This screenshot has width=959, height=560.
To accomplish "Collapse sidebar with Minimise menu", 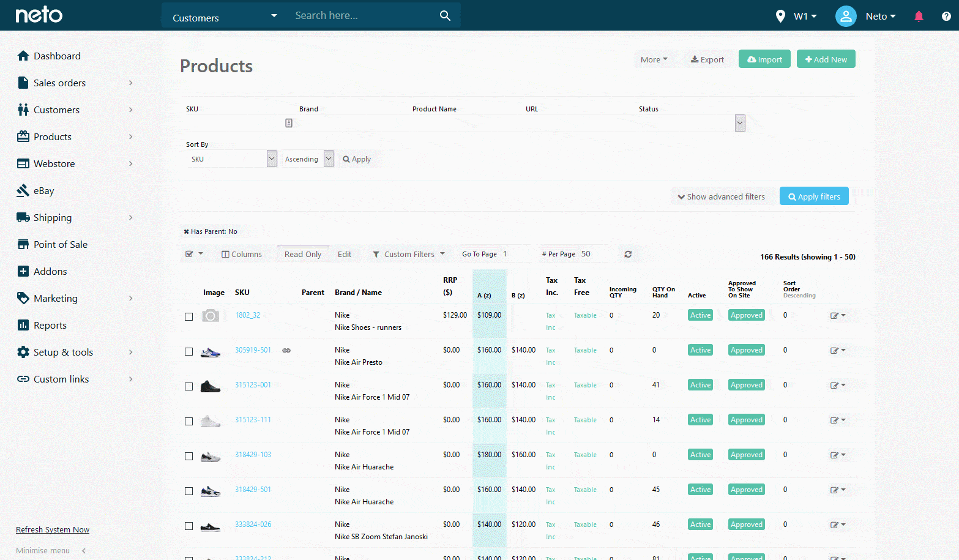I will pos(51,550).
